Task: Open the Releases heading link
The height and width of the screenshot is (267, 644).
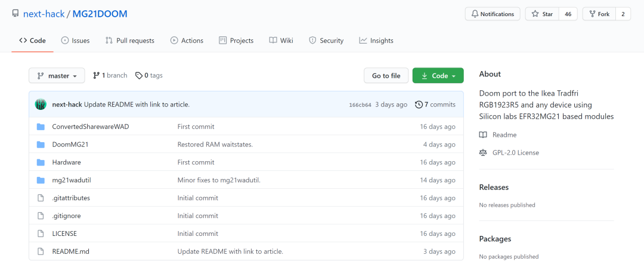Action: (494, 187)
